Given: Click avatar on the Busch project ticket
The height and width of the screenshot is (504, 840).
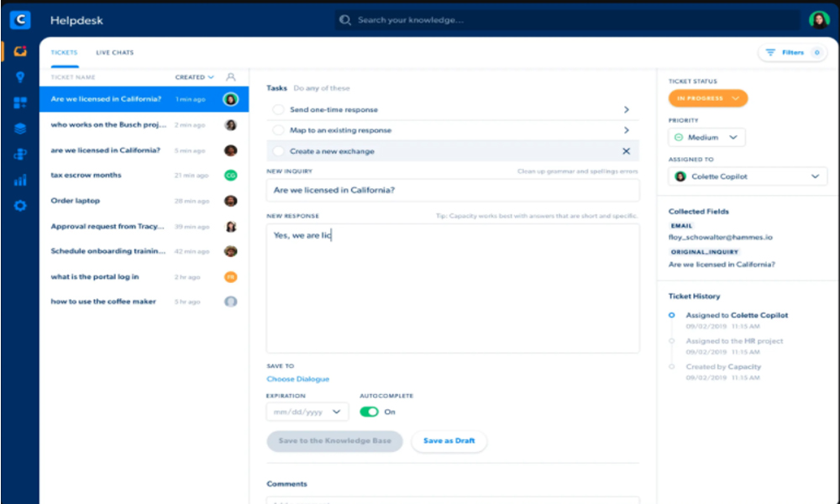Looking at the screenshot, I should [x=231, y=125].
